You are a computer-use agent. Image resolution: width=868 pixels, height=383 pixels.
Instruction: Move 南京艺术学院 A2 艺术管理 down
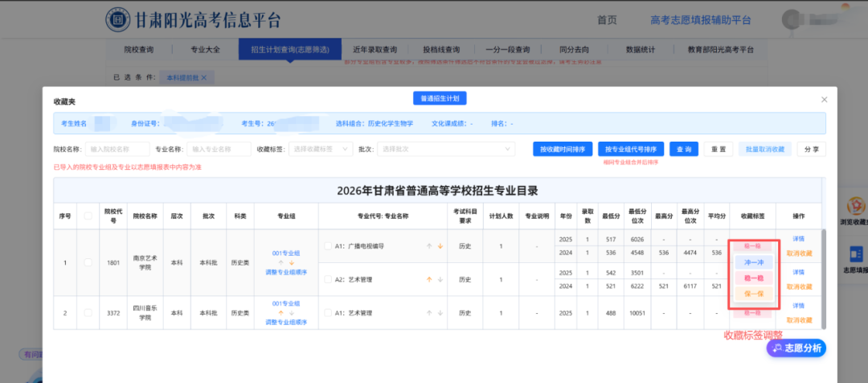(440, 279)
